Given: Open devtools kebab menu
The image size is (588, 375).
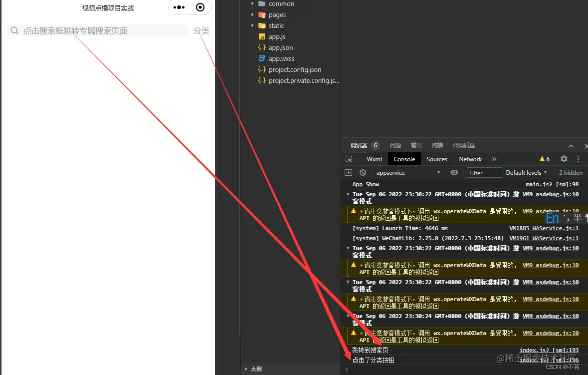Looking at the screenshot, I should [578, 159].
